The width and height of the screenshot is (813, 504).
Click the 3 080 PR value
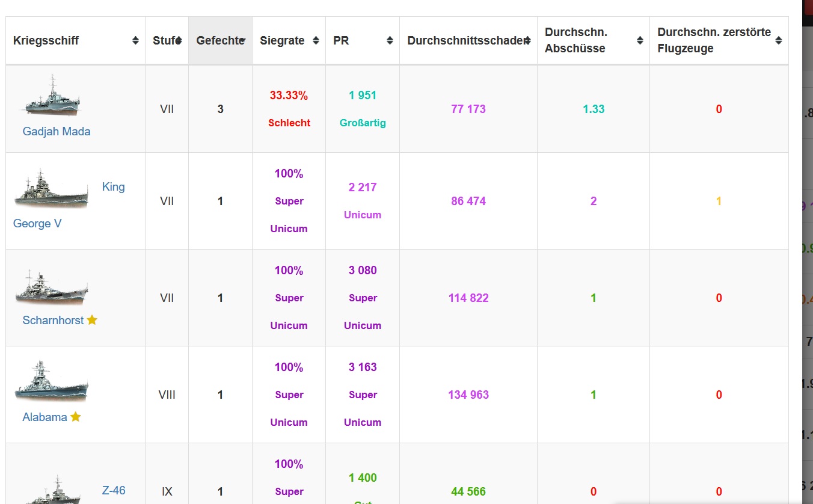363,270
